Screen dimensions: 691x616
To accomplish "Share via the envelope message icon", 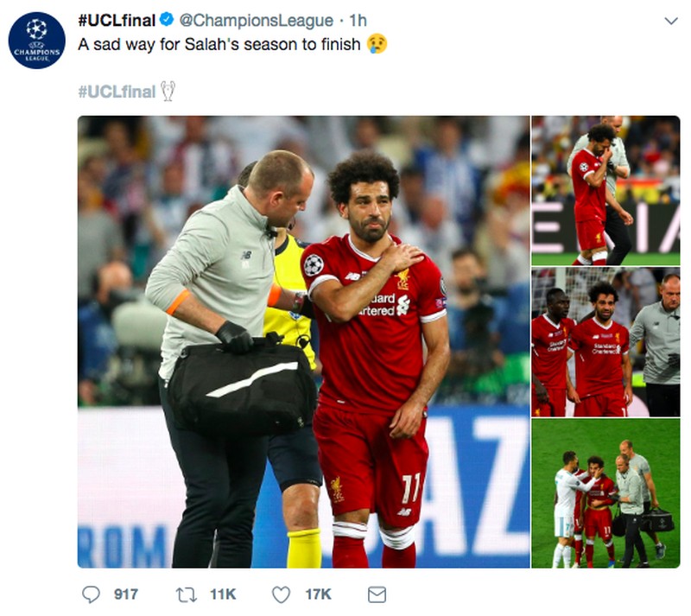I will click(377, 595).
